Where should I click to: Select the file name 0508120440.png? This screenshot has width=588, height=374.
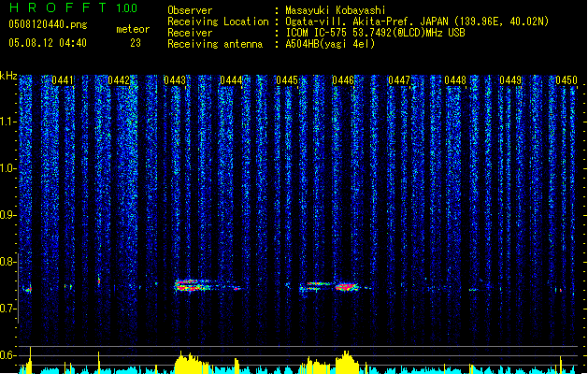pos(48,24)
